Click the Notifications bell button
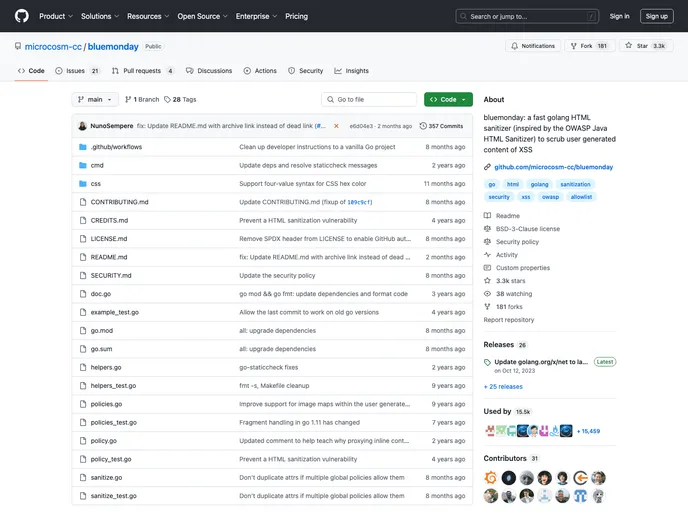 [x=533, y=46]
